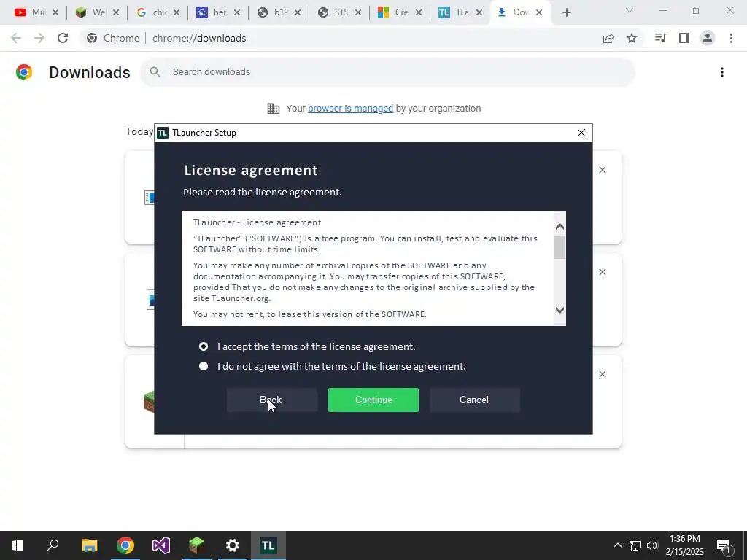Click the managed organization building icon

pos(274,109)
